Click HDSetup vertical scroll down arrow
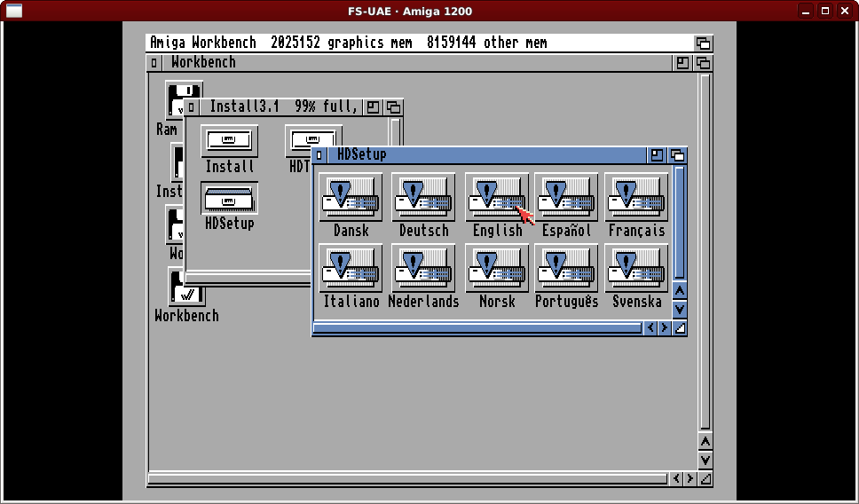This screenshot has height=504, width=859. pyautogui.click(x=680, y=309)
